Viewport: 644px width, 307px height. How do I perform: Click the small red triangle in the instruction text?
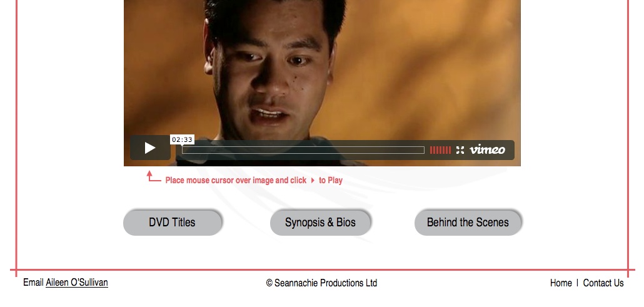(x=313, y=180)
